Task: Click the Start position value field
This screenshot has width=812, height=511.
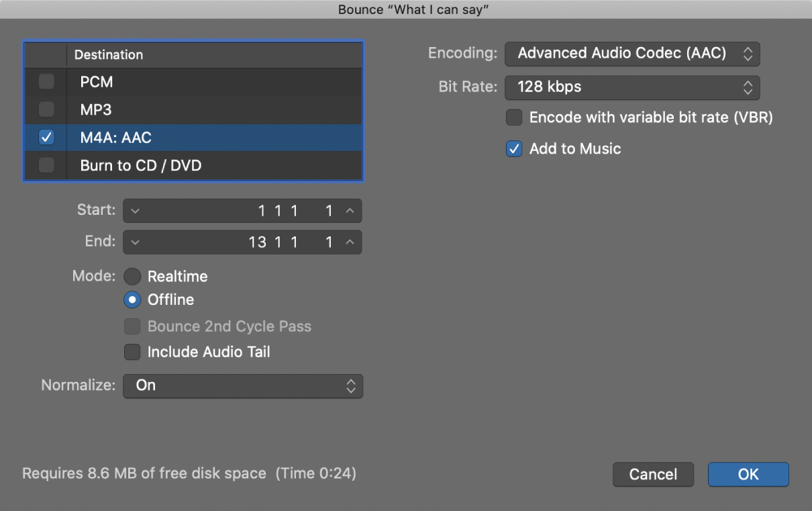Action: coord(242,211)
